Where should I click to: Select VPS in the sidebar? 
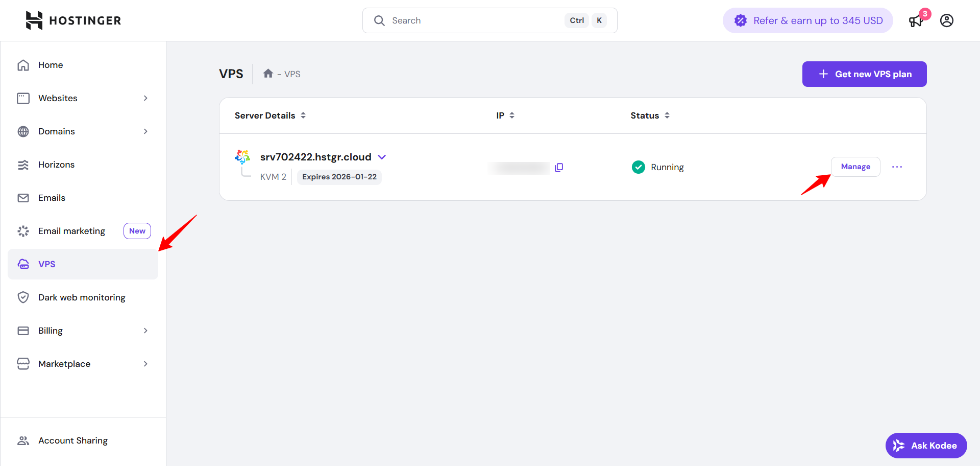tap(83, 264)
